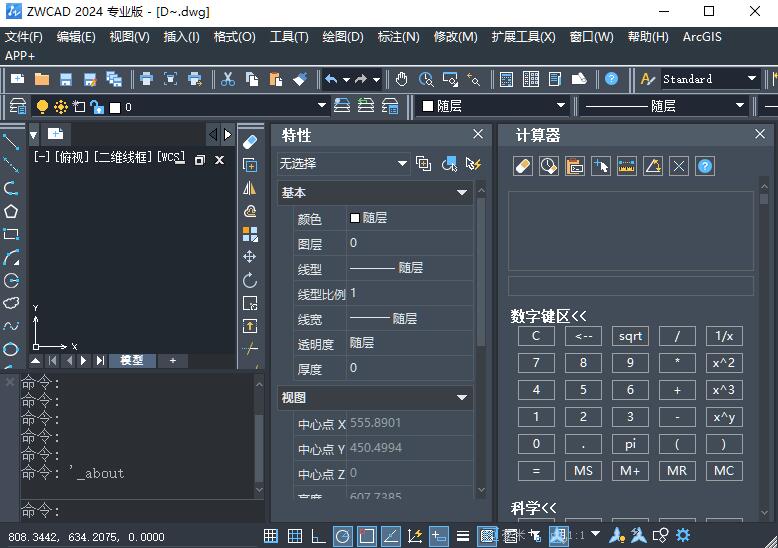Click the x^2 calculator button
This screenshot has width=778, height=548.
pyautogui.click(x=724, y=363)
